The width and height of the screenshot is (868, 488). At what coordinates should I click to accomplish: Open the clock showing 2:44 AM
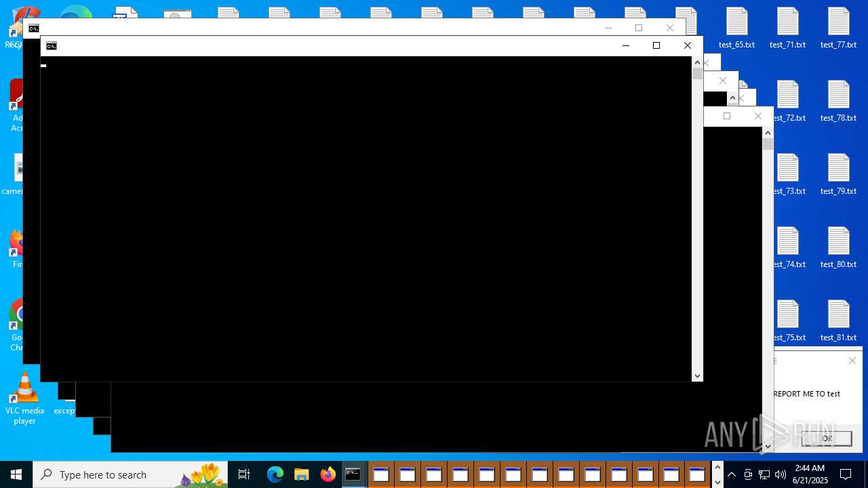tap(810, 474)
